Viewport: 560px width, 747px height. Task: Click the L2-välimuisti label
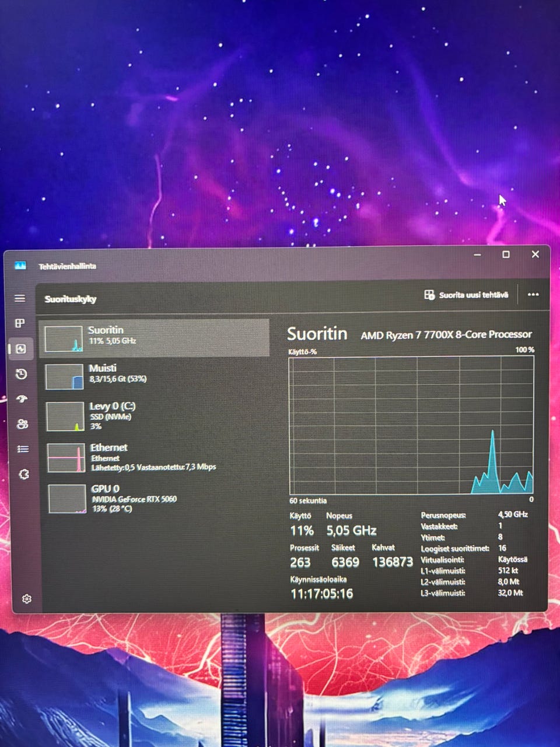[443, 582]
